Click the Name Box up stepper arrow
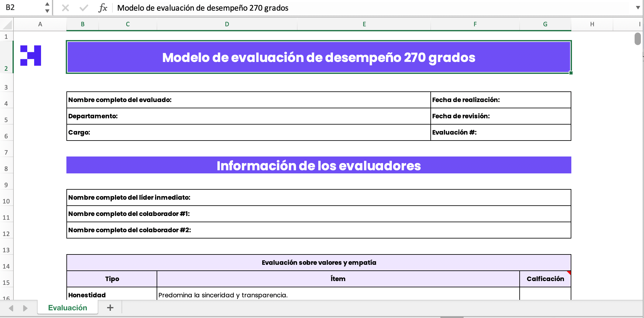Screen dimensions: 644x318 point(47,5)
